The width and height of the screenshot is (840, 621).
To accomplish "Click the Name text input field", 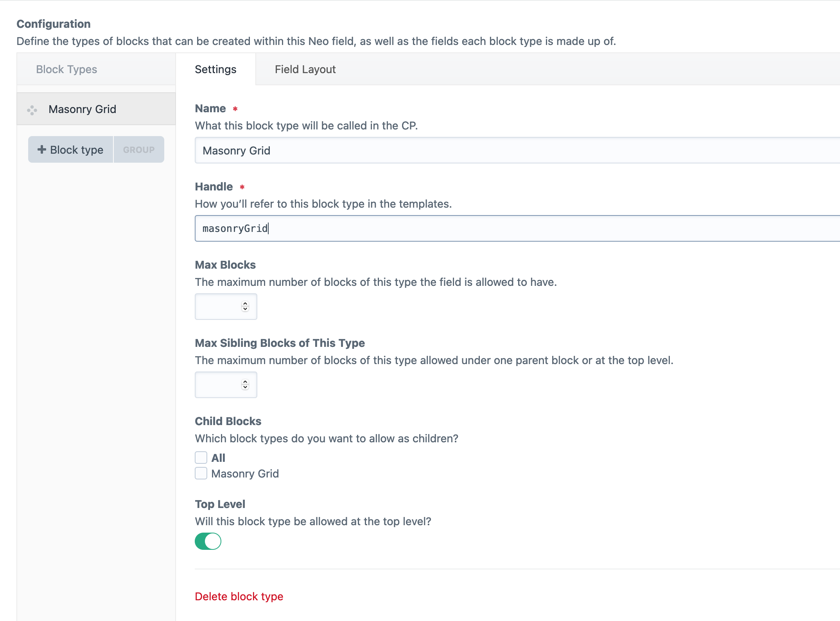I will point(516,151).
